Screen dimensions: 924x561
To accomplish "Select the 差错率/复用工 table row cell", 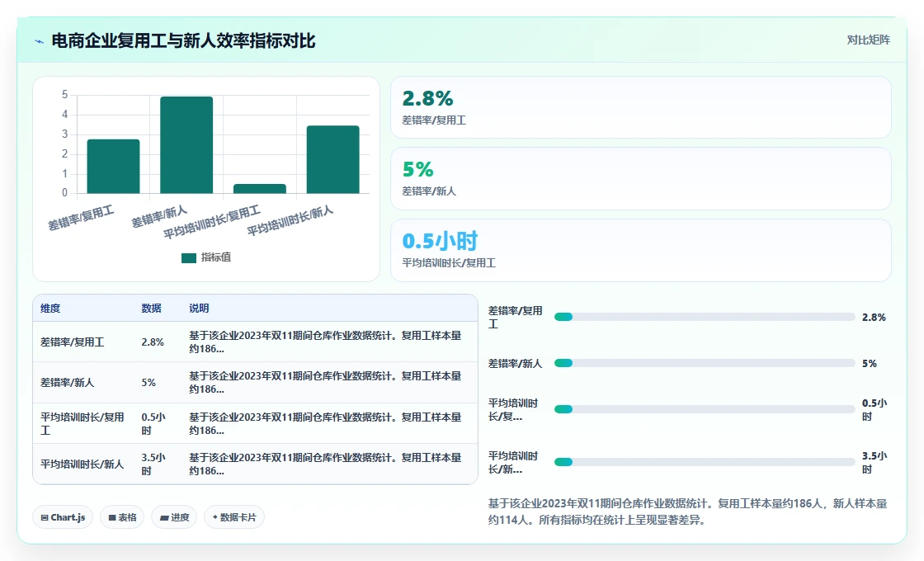I will pos(72,342).
